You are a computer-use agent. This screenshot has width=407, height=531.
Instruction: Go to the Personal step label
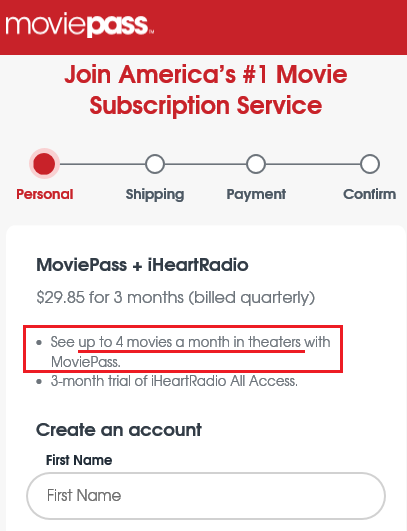45,194
